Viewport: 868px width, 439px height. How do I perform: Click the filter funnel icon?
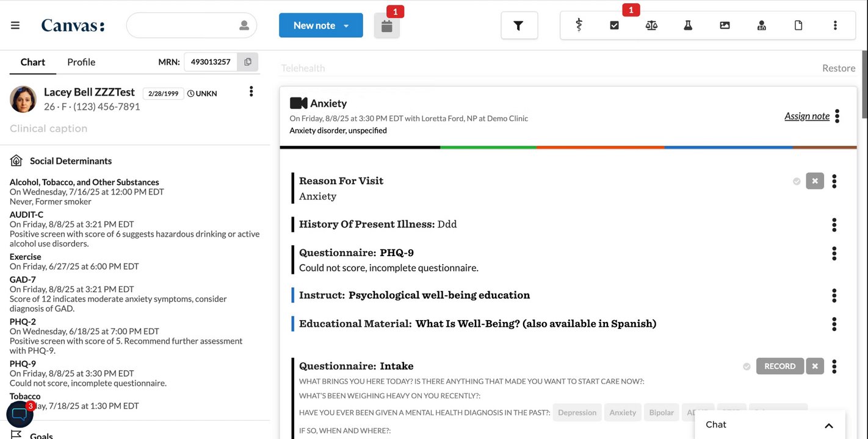pos(519,26)
